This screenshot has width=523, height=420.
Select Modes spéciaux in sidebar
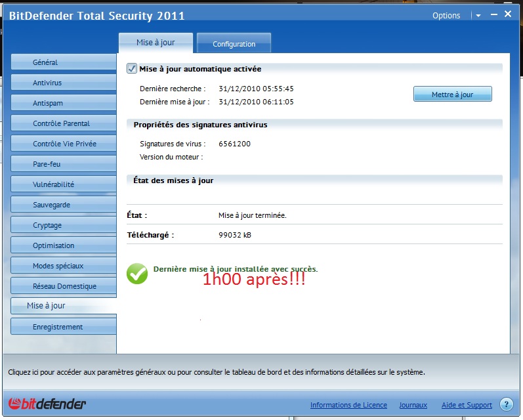(x=64, y=266)
